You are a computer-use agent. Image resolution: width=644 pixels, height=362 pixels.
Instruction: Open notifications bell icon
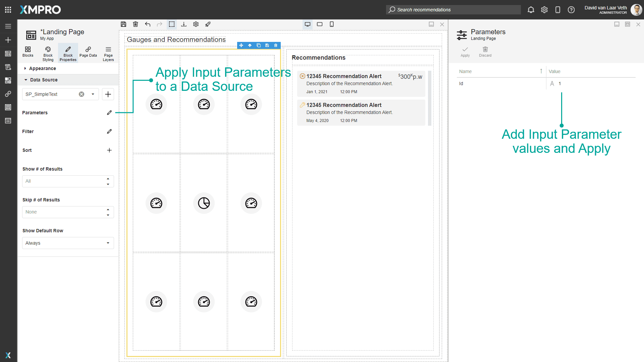click(x=531, y=10)
